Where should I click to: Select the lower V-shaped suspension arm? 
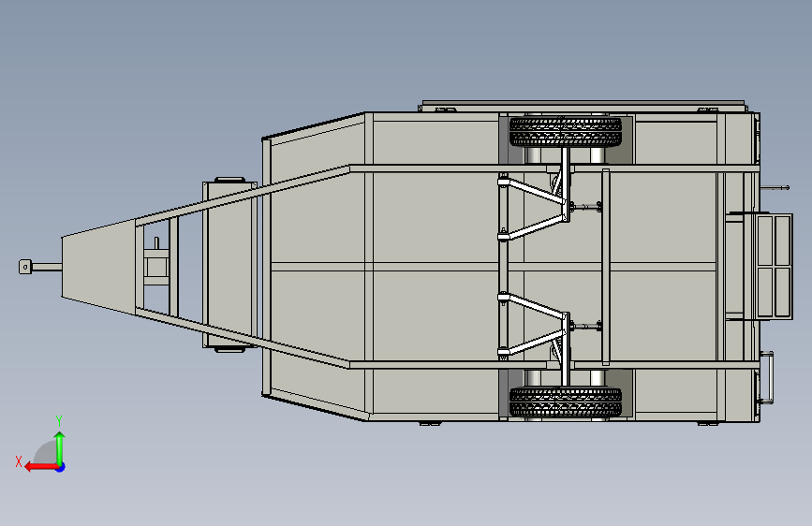pyautogui.click(x=534, y=325)
